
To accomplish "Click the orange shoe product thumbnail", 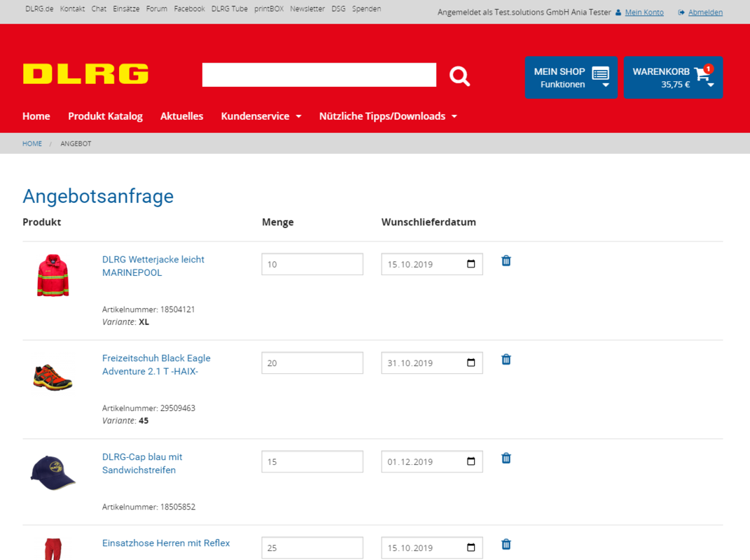I will pyautogui.click(x=53, y=377).
